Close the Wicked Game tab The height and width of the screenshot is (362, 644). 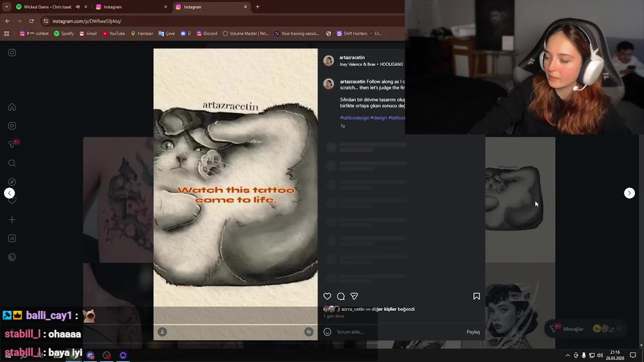pos(86,7)
